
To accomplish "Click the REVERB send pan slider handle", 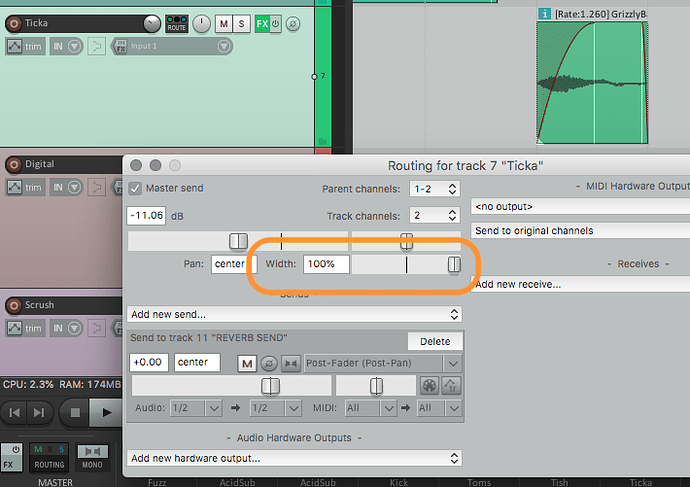I will tap(376, 386).
